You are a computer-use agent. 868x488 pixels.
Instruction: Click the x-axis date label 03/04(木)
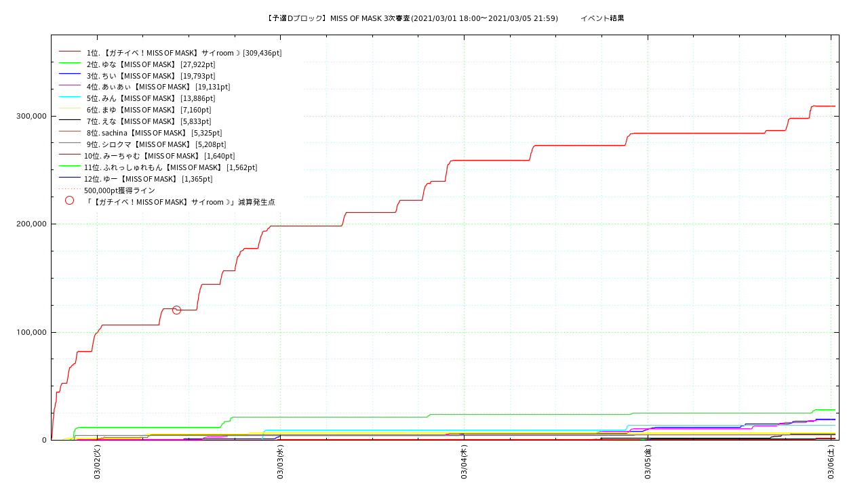click(x=465, y=463)
